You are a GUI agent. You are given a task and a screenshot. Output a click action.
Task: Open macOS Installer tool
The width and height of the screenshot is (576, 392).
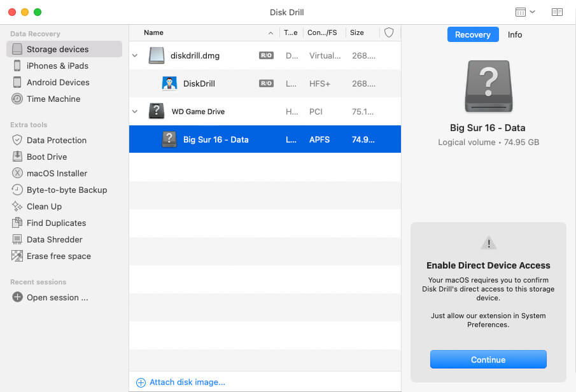57,173
